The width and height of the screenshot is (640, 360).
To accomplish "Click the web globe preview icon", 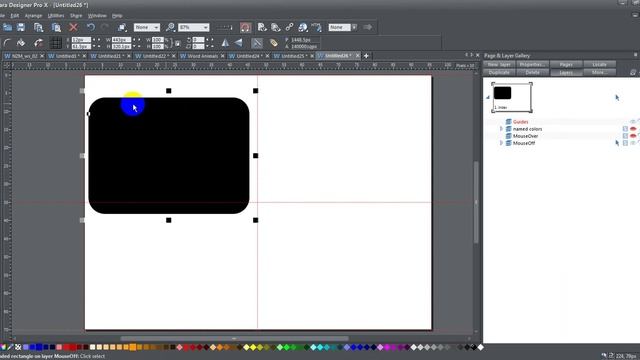I will [x=303, y=27].
